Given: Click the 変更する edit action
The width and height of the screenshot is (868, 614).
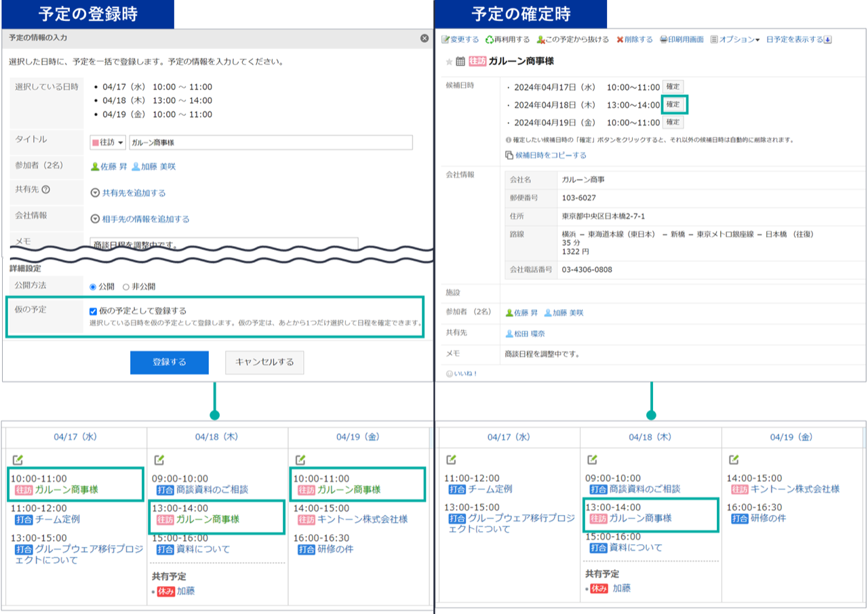Looking at the screenshot, I should (x=460, y=40).
